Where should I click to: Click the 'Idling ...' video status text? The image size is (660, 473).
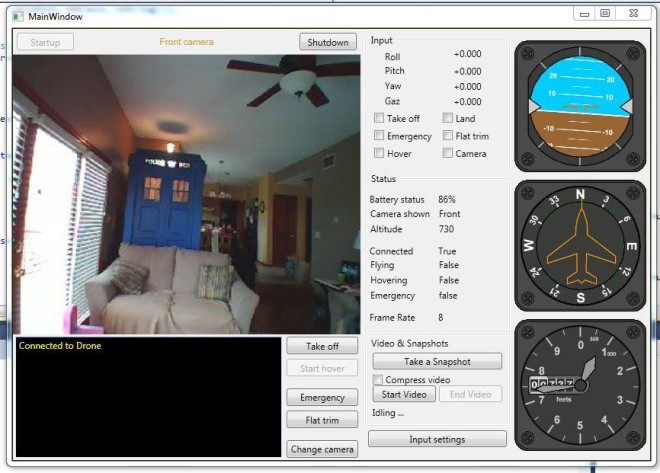(388, 413)
